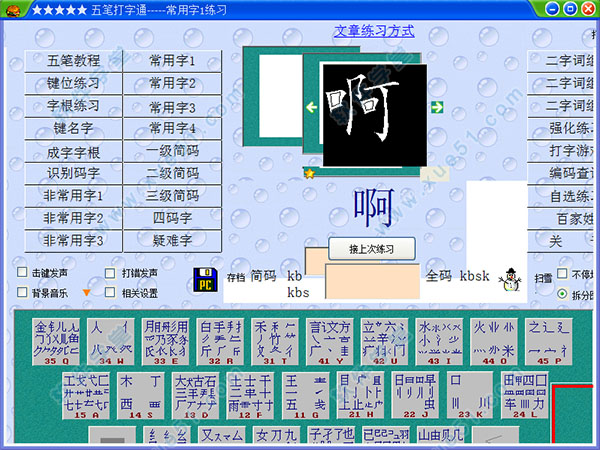
Task: Open the 疑难字 practice
Action: 172,241
